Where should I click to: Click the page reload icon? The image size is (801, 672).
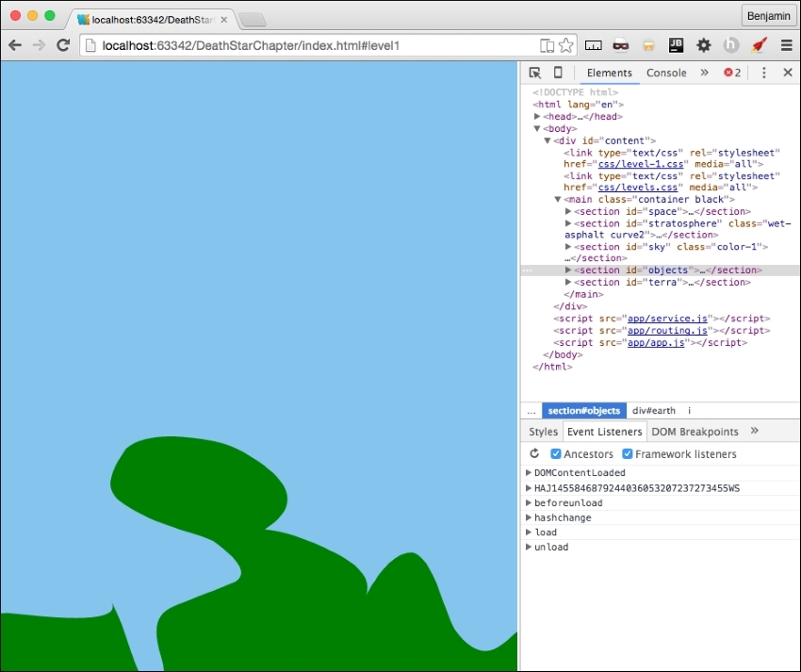(x=62, y=44)
